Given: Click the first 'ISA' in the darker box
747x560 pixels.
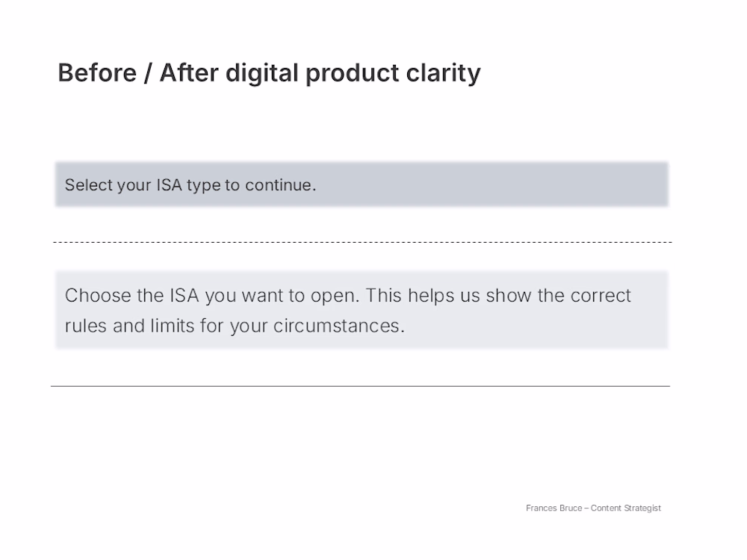Looking at the screenshot, I should [x=169, y=185].
